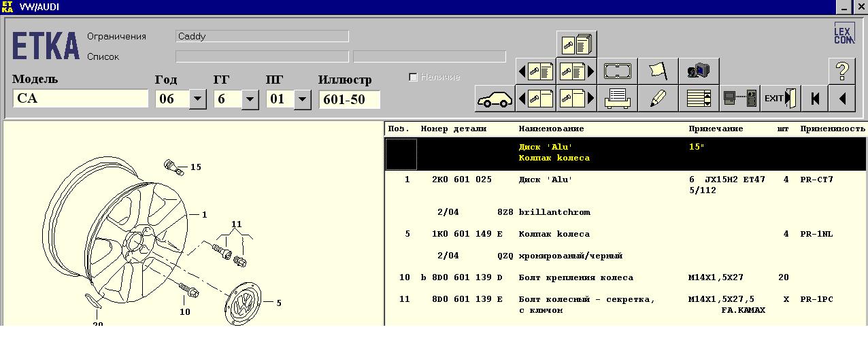This screenshot has width=868, height=357.
Task: Click the ГГ field showing 6
Action: pos(227,99)
